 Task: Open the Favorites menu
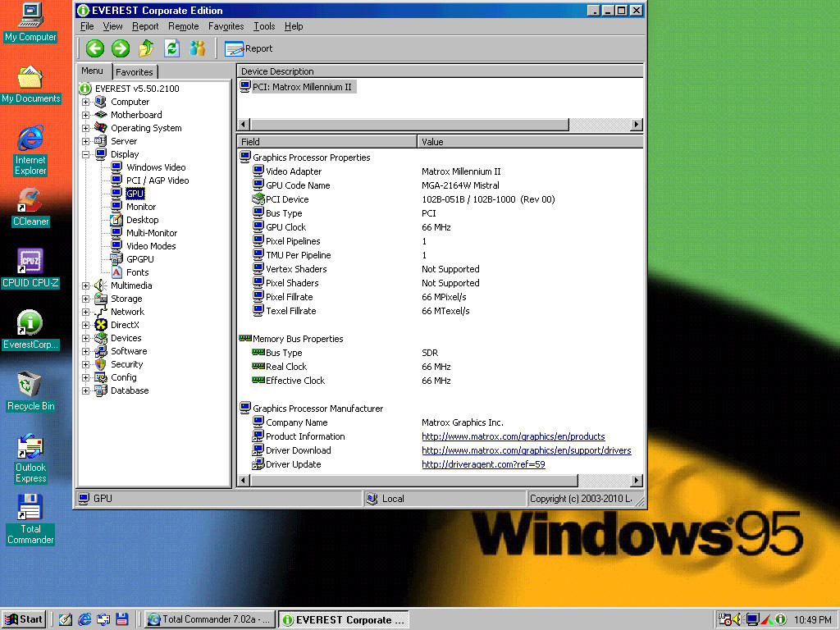pos(226,26)
